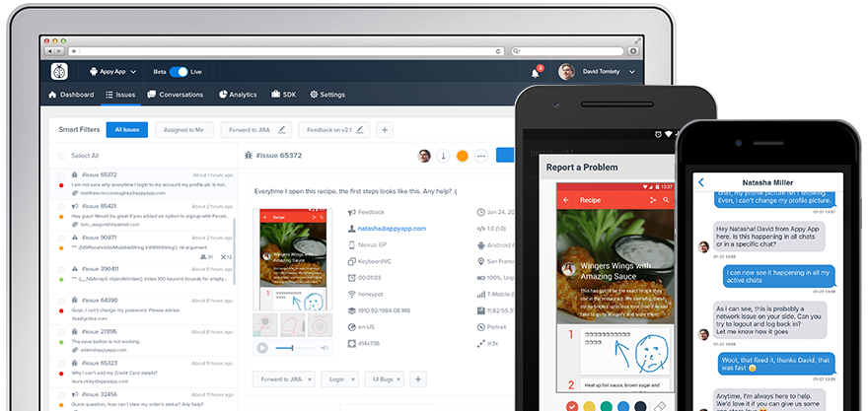This screenshot has height=411, width=868.
Task: Go to the Analytics tab
Action: pos(237,95)
